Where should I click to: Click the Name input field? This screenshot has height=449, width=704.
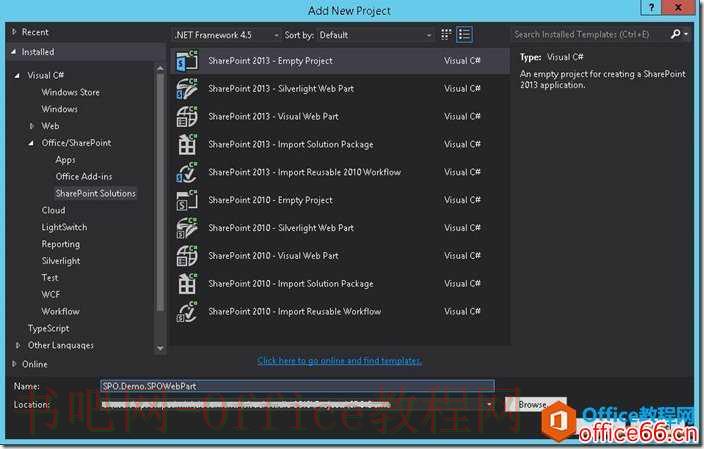pyautogui.click(x=297, y=386)
